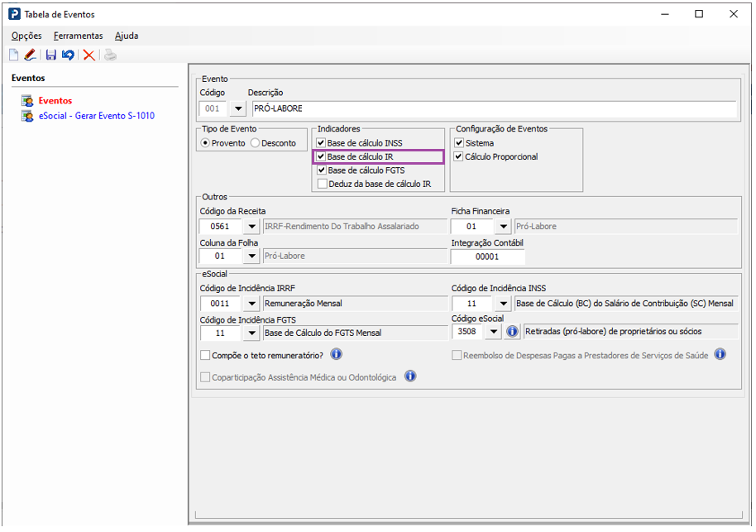Click the blue undo arrow icon

click(x=68, y=55)
